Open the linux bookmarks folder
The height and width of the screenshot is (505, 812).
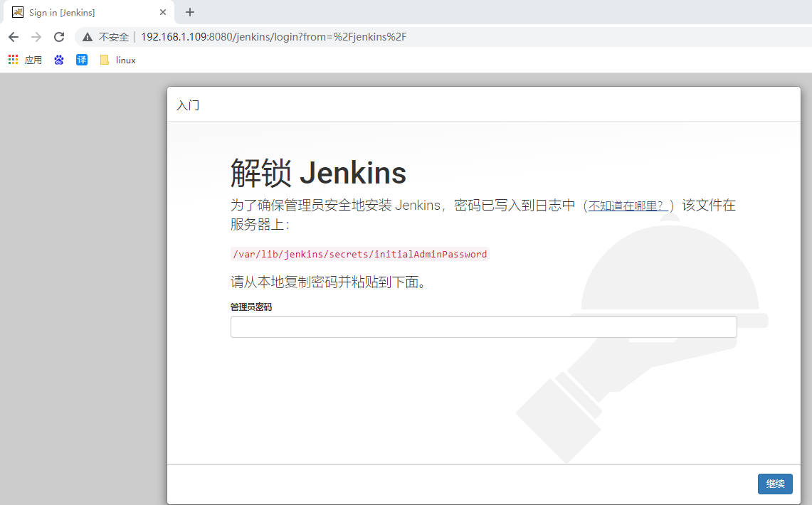118,60
